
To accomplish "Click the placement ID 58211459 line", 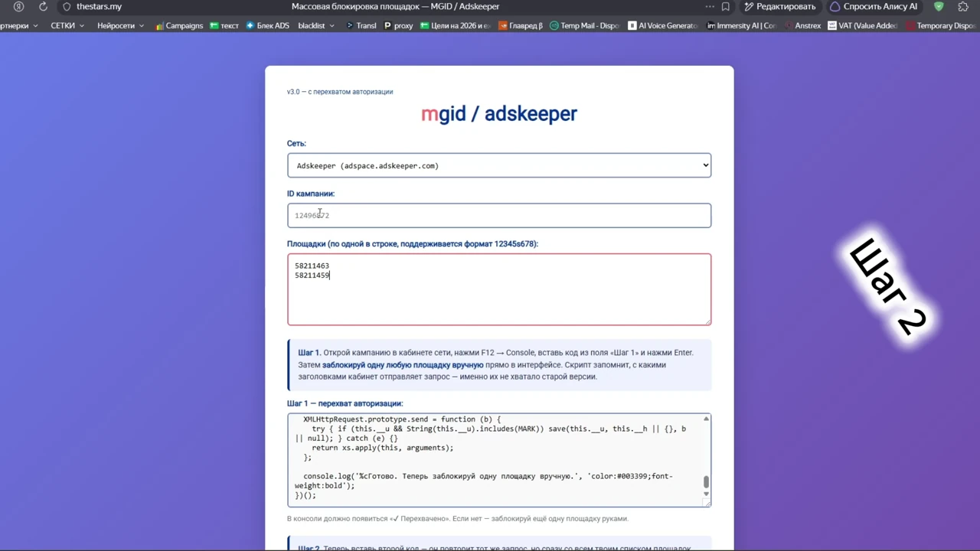I will (312, 275).
